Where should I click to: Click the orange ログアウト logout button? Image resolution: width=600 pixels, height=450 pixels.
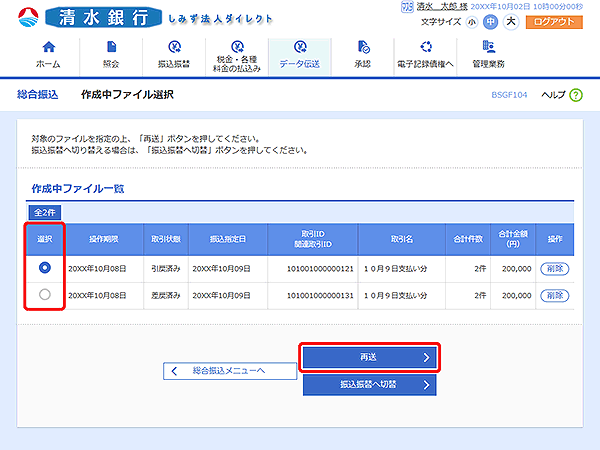tap(557, 21)
